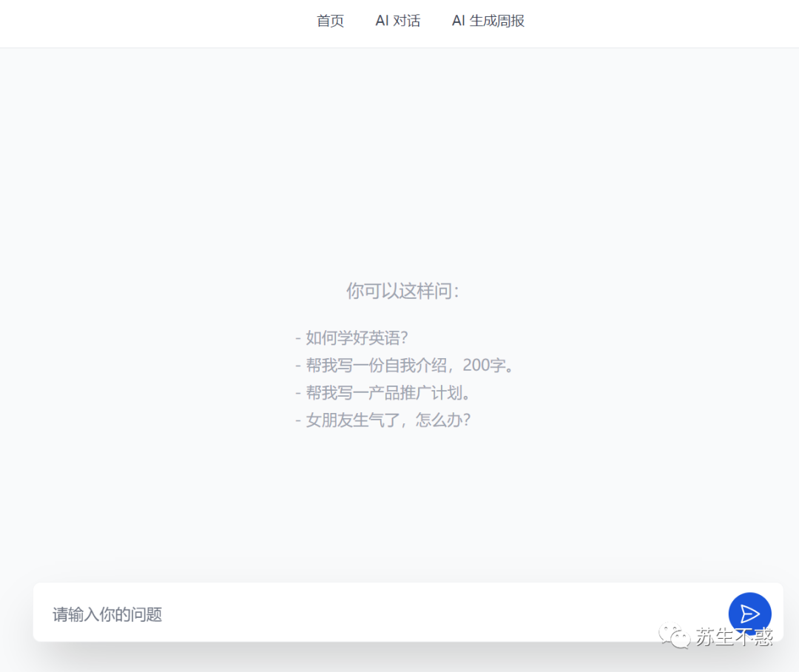
Task: Select AI 对话 from the navigation bar
Action: 397,21
